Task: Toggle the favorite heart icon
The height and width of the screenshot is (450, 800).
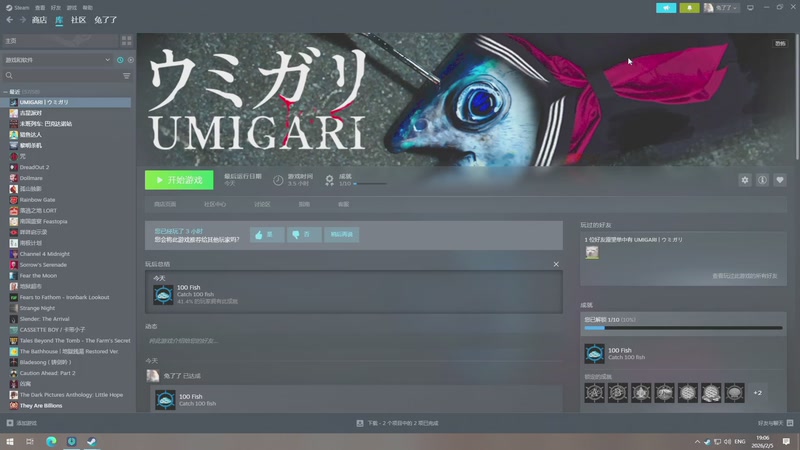Action: click(x=780, y=180)
